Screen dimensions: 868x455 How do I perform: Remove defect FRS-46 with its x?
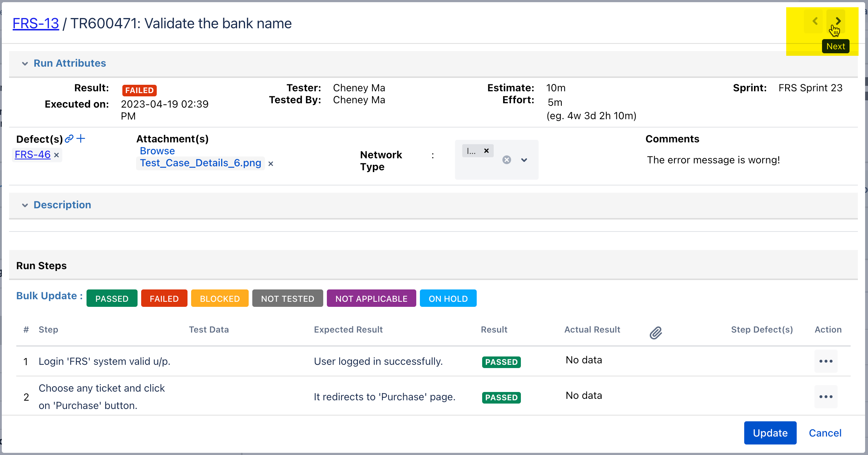56,155
